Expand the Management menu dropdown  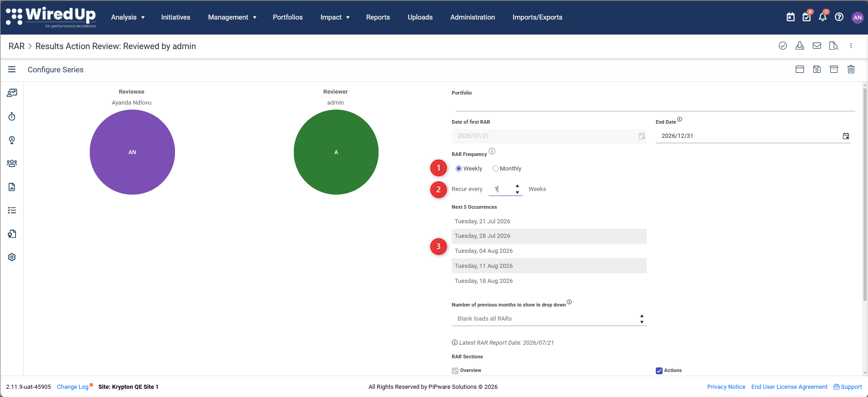232,17
